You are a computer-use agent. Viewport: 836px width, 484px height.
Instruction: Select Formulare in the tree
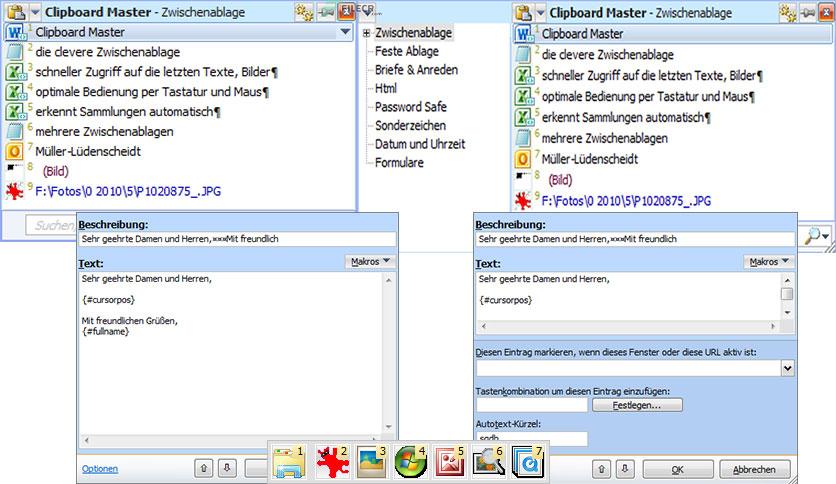[399, 163]
